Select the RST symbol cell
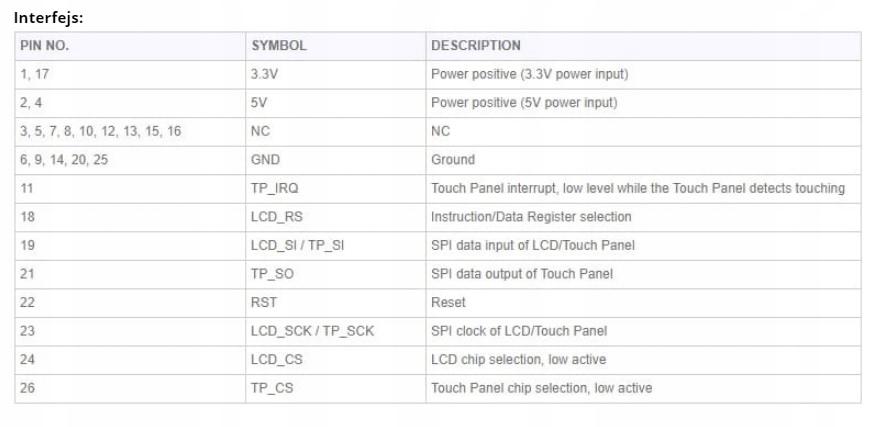The image size is (881, 427). tap(264, 302)
